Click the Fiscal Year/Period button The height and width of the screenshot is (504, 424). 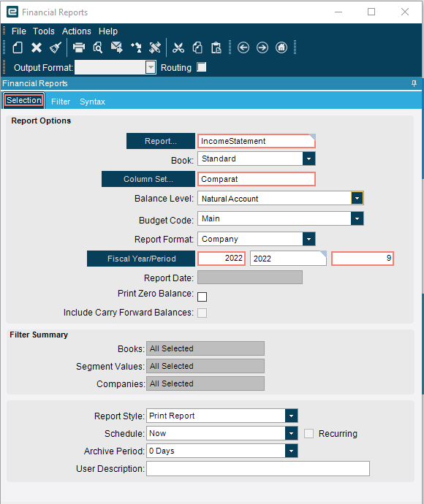(141, 259)
